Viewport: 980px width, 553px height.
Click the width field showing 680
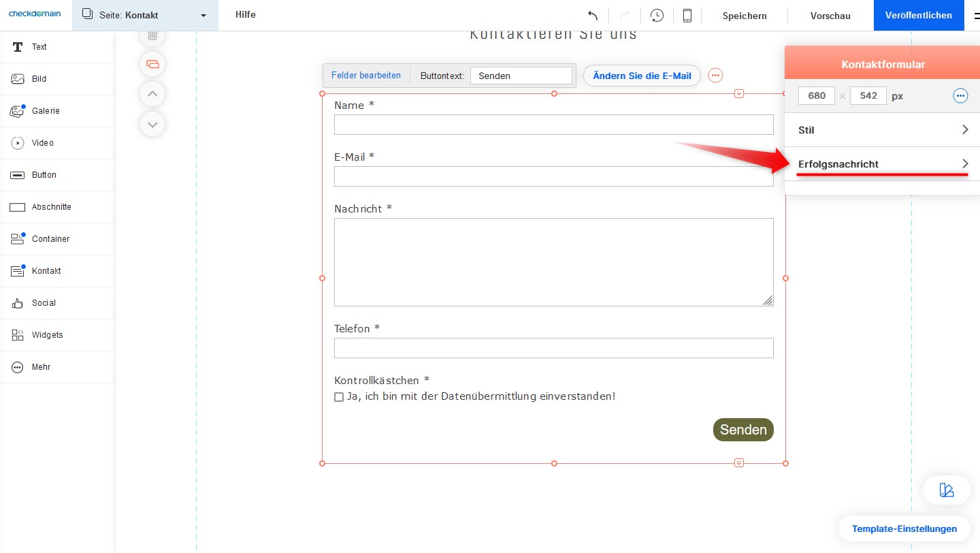[817, 96]
